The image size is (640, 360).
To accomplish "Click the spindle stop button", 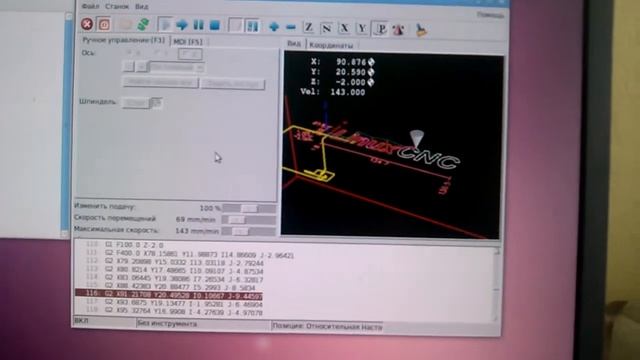I will click(x=135, y=103).
